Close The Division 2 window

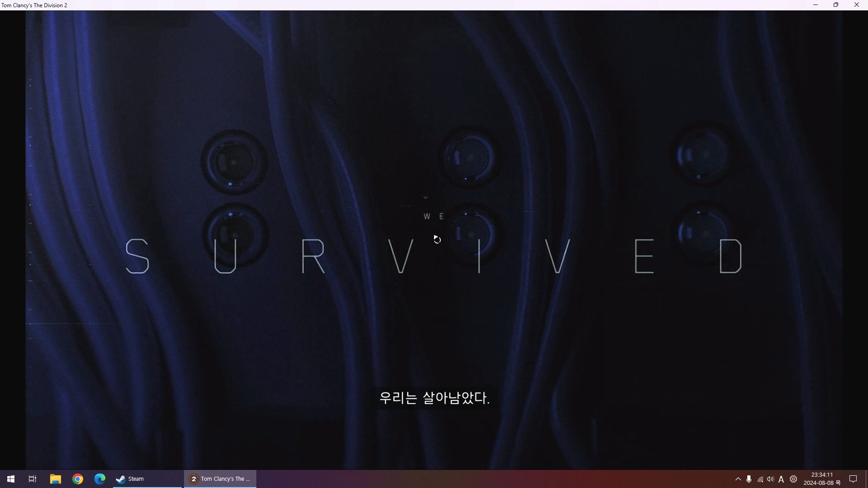856,5
